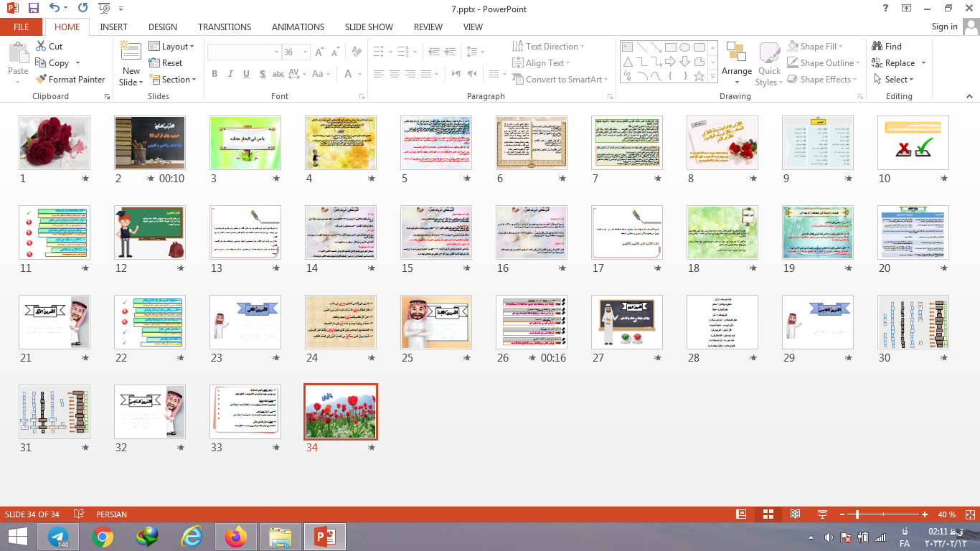Toggle Normal view in status bar
Screen dimensions: 980x551
click(741, 514)
